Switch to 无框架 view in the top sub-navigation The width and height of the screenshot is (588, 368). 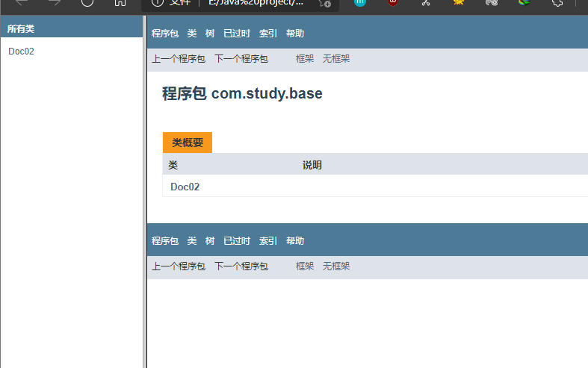click(336, 59)
